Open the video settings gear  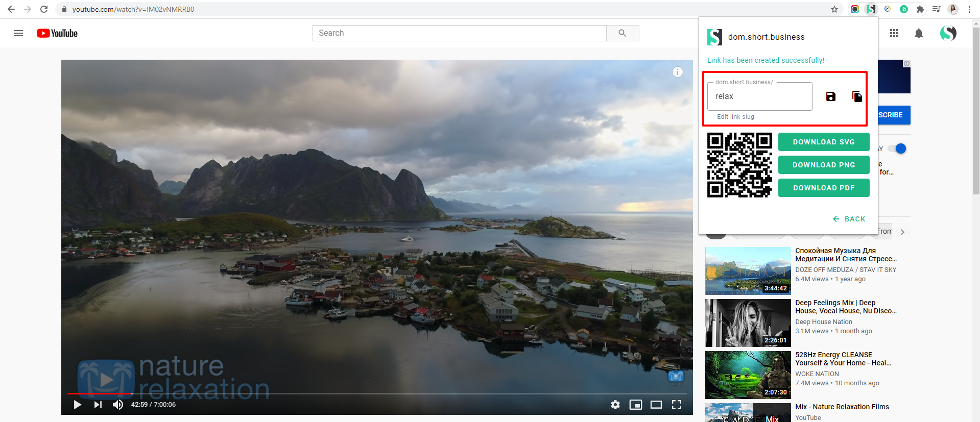(x=615, y=405)
